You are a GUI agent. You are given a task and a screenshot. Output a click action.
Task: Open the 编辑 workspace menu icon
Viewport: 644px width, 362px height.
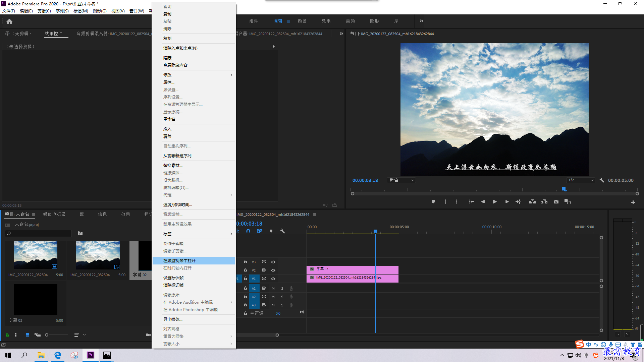click(x=288, y=21)
